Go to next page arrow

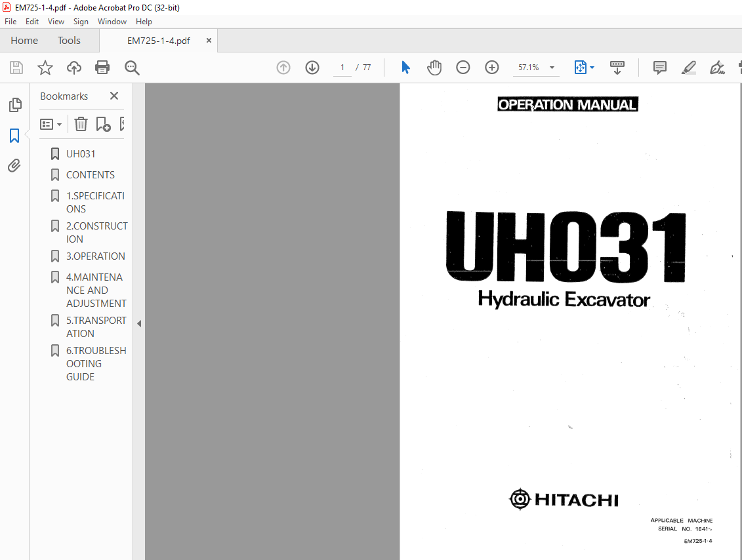(312, 68)
